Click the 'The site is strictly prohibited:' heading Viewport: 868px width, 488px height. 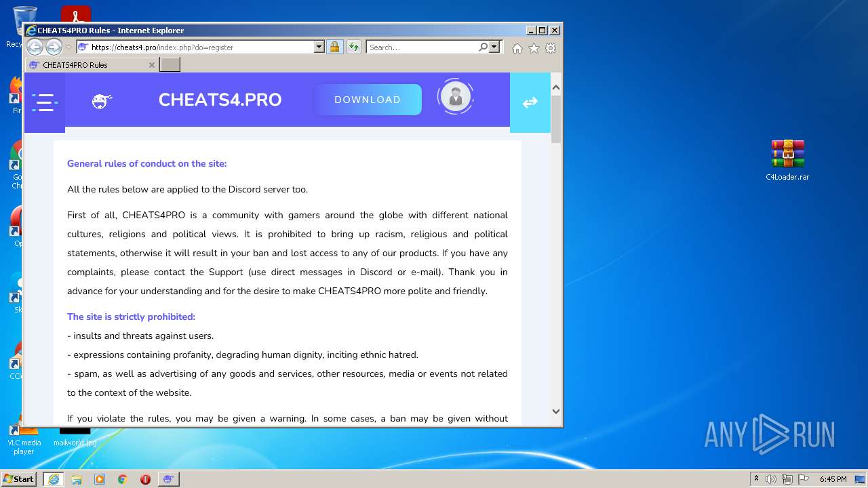point(131,317)
